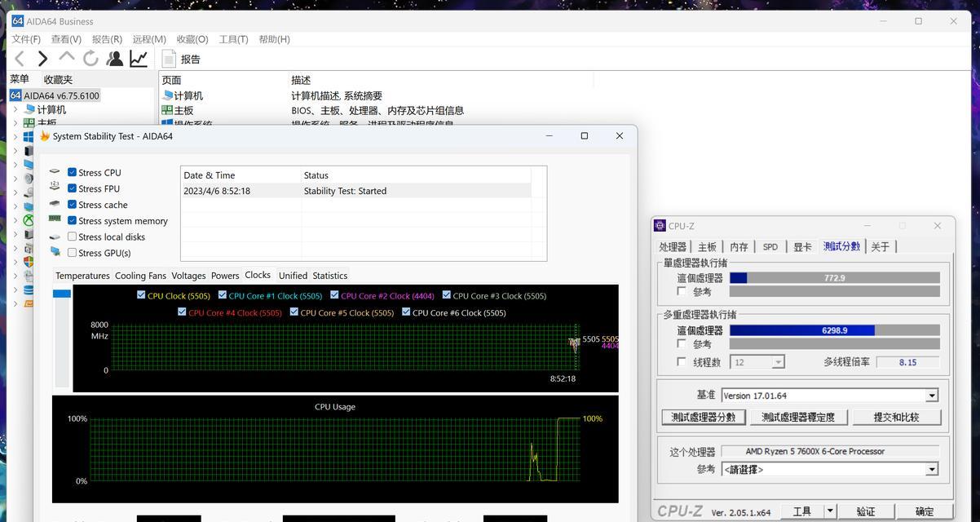Viewport: 980px width, 522px height.
Task: Click 測試處理器穩定度 button
Action: tap(798, 417)
